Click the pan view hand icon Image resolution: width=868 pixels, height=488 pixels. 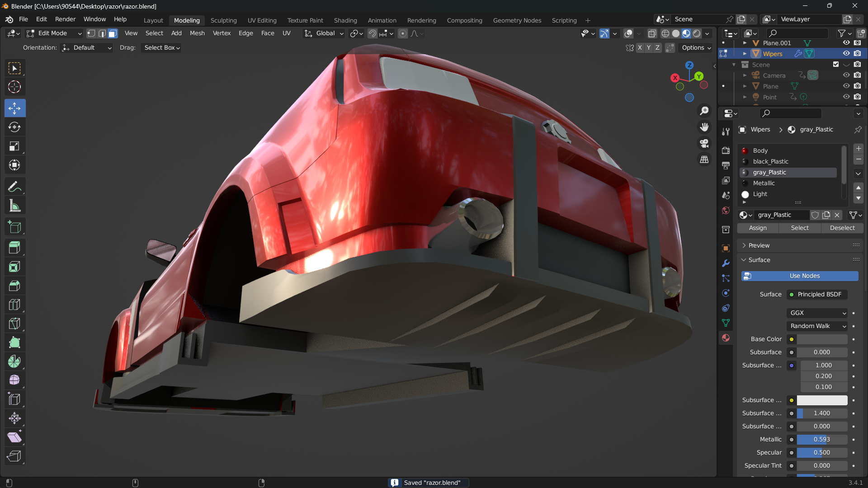coord(704,127)
